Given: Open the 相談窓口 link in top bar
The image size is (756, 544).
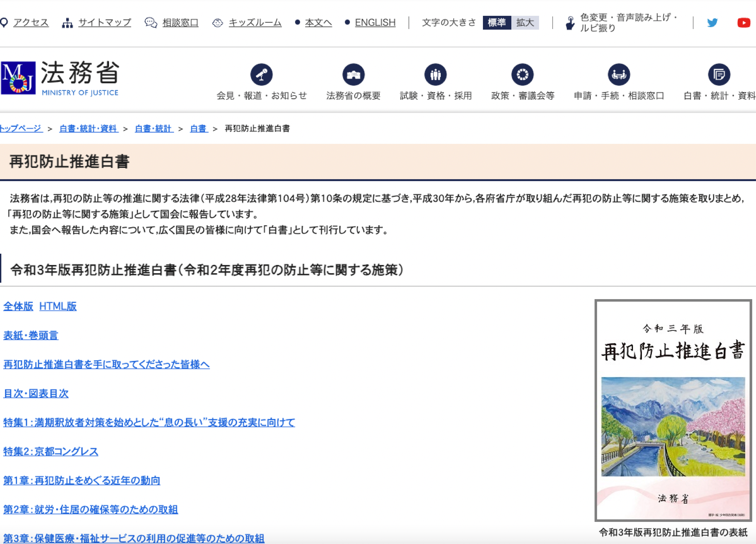Looking at the screenshot, I should coord(180,23).
